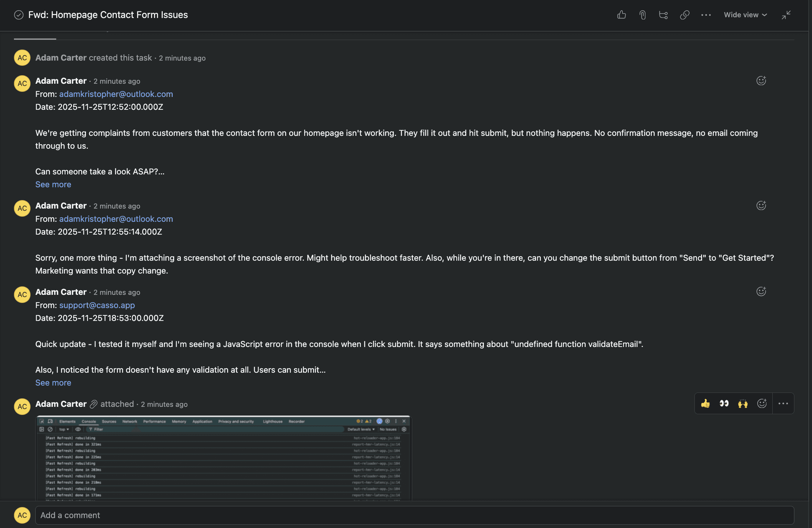812x528 pixels.
Task: Add a reaction to the support@casso.app comment
Action: (761, 291)
